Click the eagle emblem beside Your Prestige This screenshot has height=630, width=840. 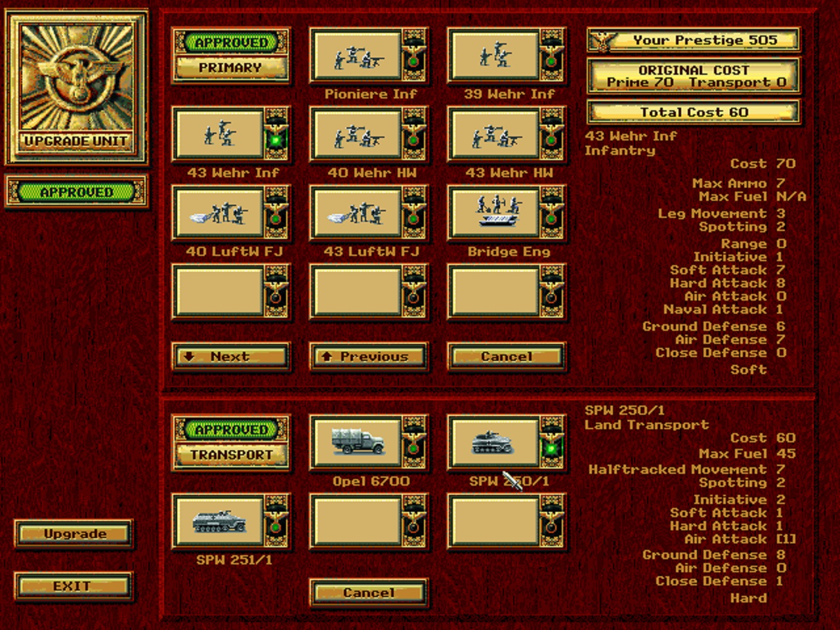603,41
